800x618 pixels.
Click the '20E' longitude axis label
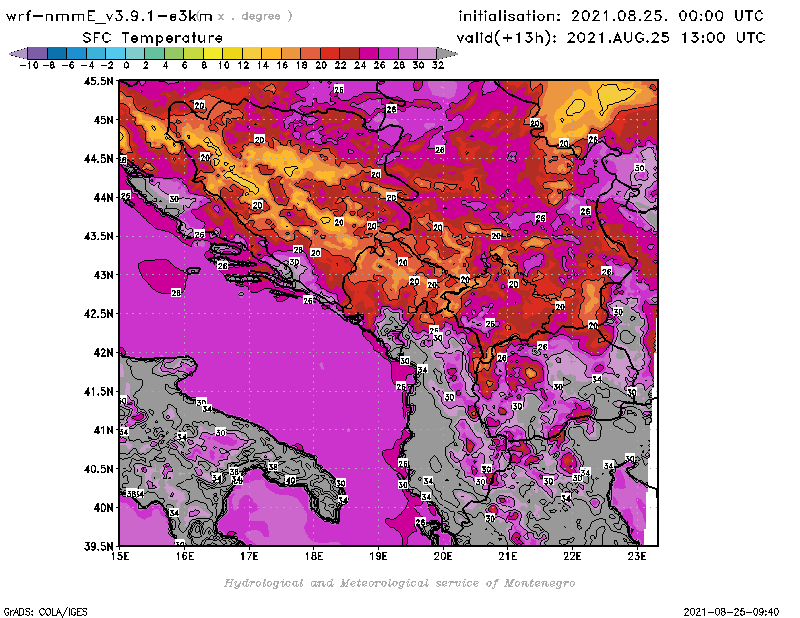(443, 556)
